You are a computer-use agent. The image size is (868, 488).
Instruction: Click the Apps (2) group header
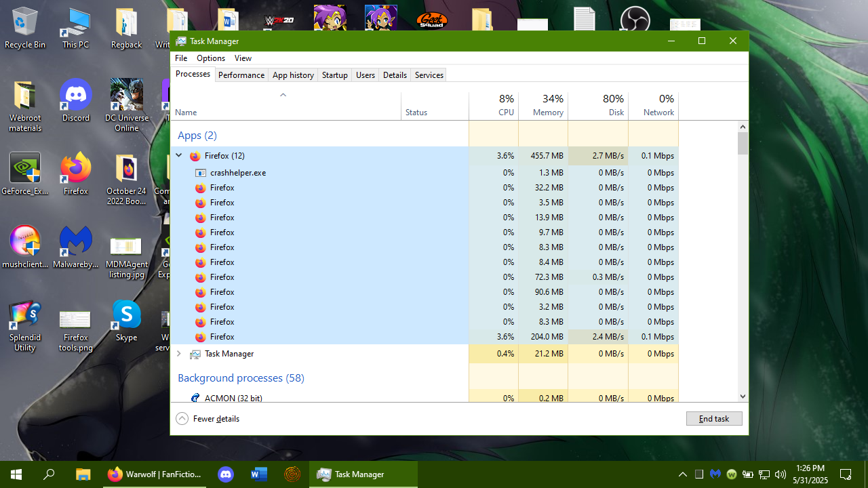coord(197,136)
